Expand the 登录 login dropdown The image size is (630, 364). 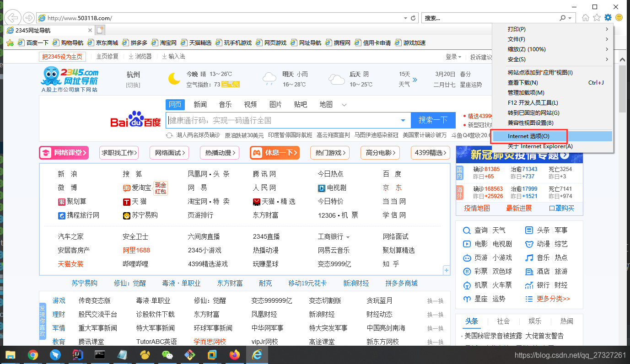[454, 57]
